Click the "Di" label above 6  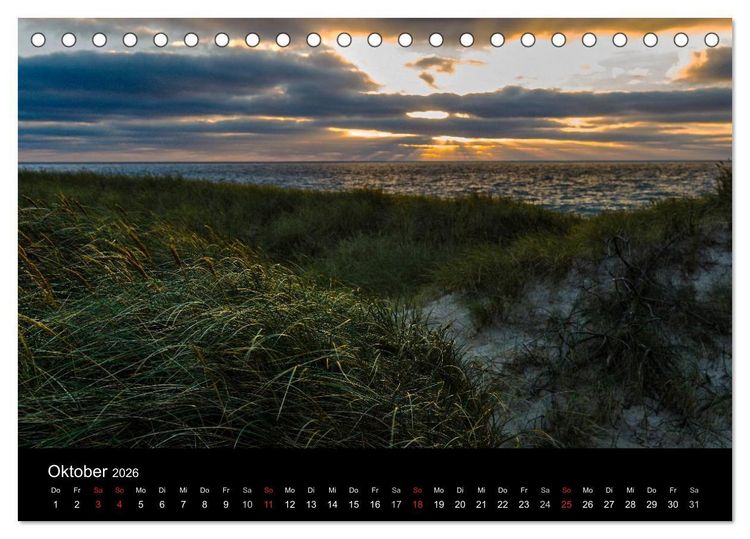[162, 490]
